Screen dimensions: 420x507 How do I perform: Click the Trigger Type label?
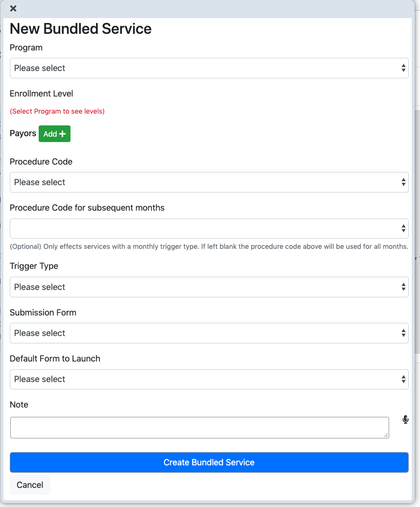(34, 266)
